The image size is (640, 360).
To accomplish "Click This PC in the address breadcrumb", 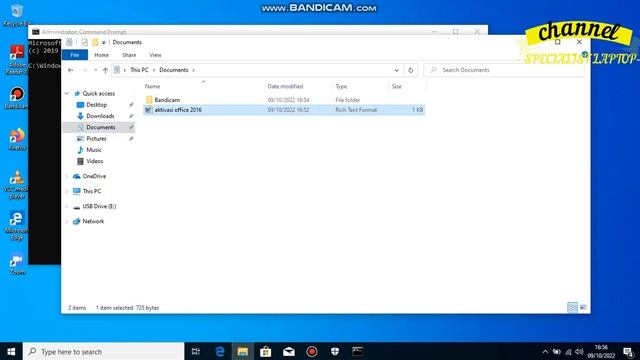I will [139, 70].
